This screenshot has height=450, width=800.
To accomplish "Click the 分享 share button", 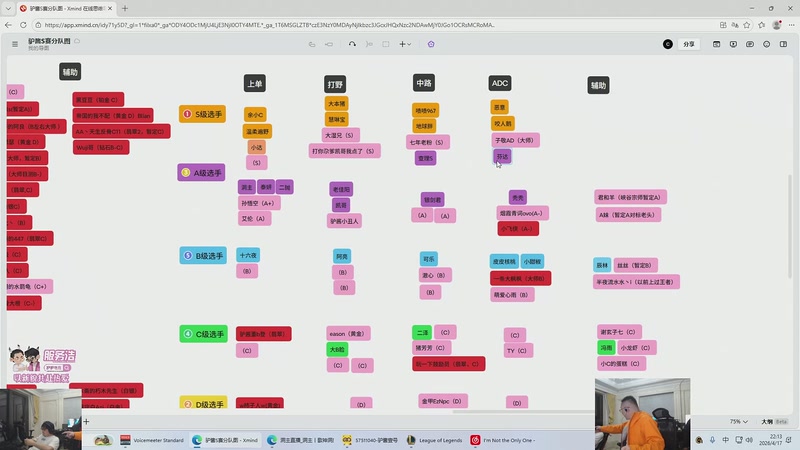I will coord(688,44).
